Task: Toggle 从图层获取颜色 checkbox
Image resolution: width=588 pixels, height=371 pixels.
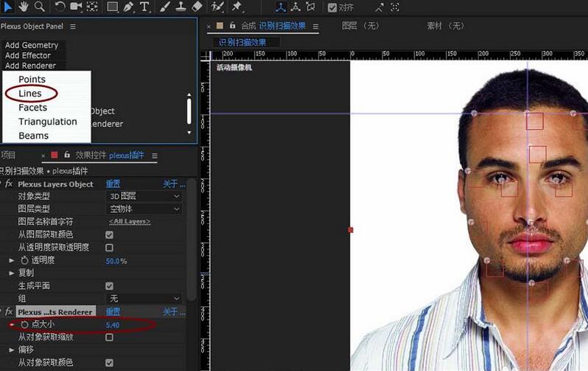Action: [109, 235]
